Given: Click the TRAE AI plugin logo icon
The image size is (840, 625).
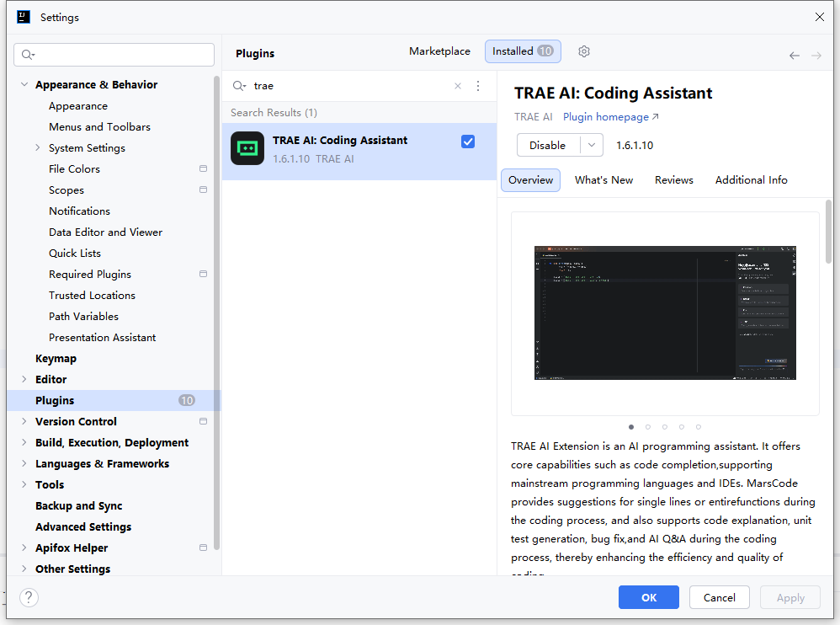Looking at the screenshot, I should (x=247, y=148).
